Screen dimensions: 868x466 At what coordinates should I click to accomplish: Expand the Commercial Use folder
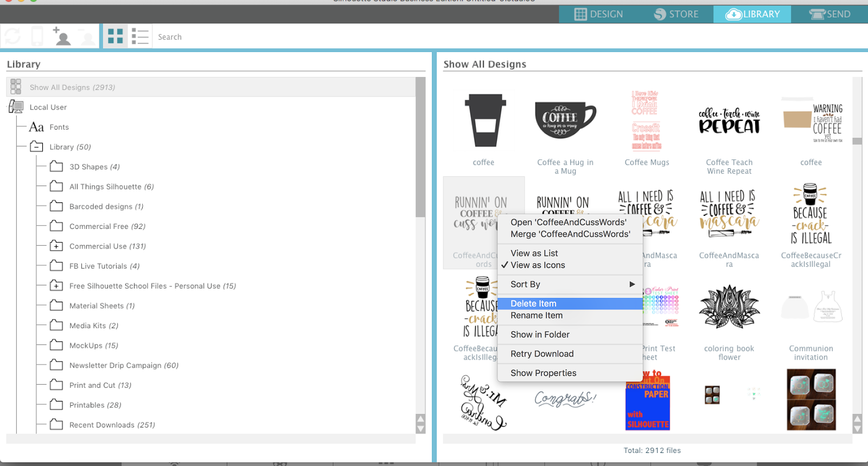(x=56, y=246)
